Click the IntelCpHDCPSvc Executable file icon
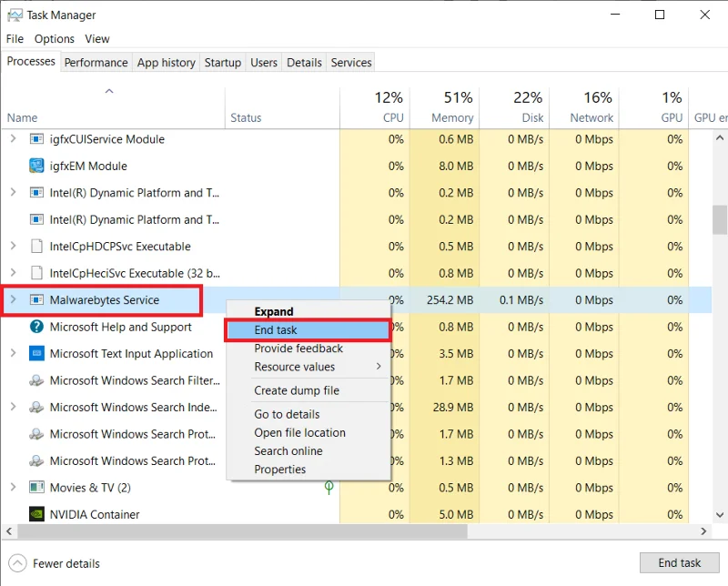This screenshot has height=586, width=728. point(36,246)
